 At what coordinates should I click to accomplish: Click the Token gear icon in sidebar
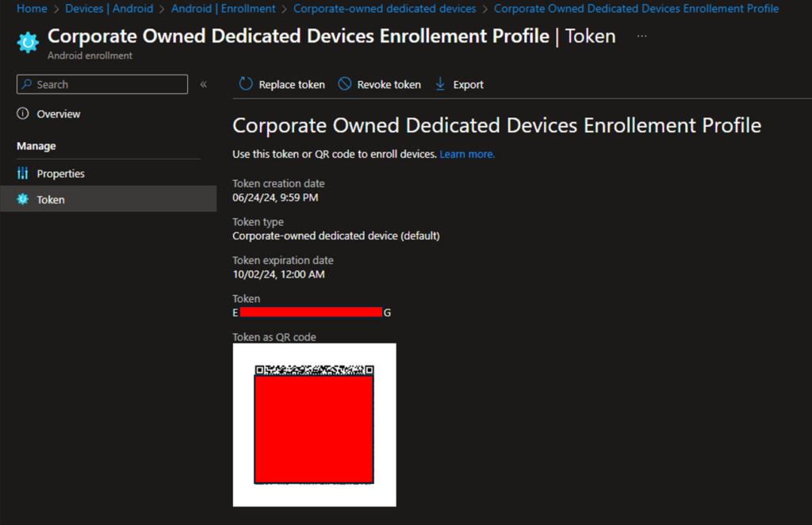click(23, 199)
